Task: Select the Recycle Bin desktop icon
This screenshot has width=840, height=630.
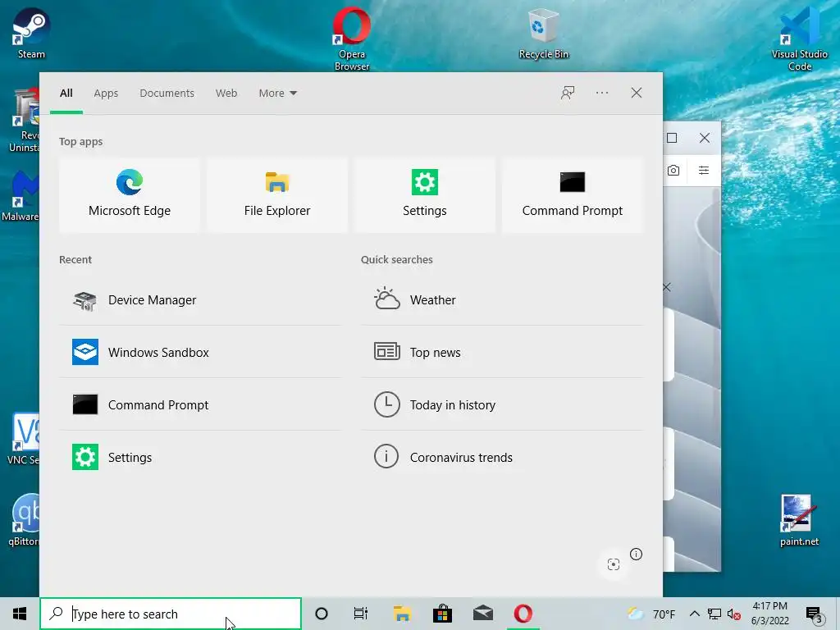Action: pos(544,33)
